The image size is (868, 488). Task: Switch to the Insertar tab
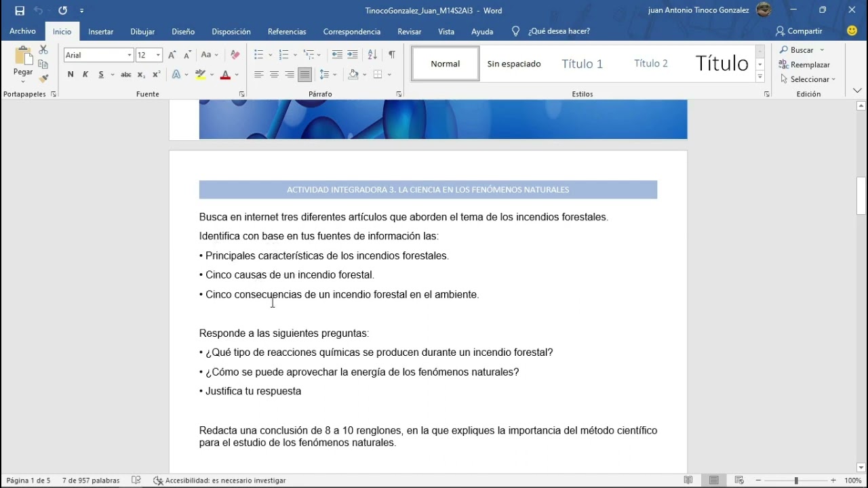tap(101, 32)
